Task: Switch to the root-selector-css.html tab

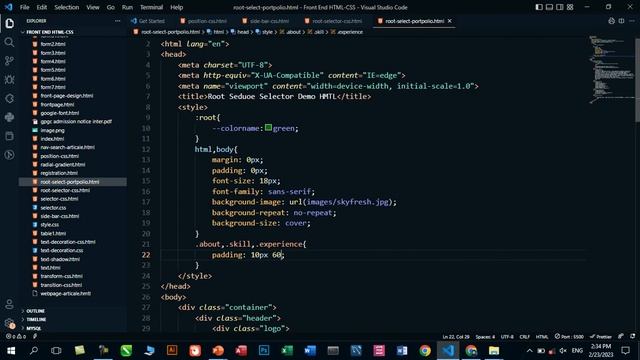Action: [333, 21]
